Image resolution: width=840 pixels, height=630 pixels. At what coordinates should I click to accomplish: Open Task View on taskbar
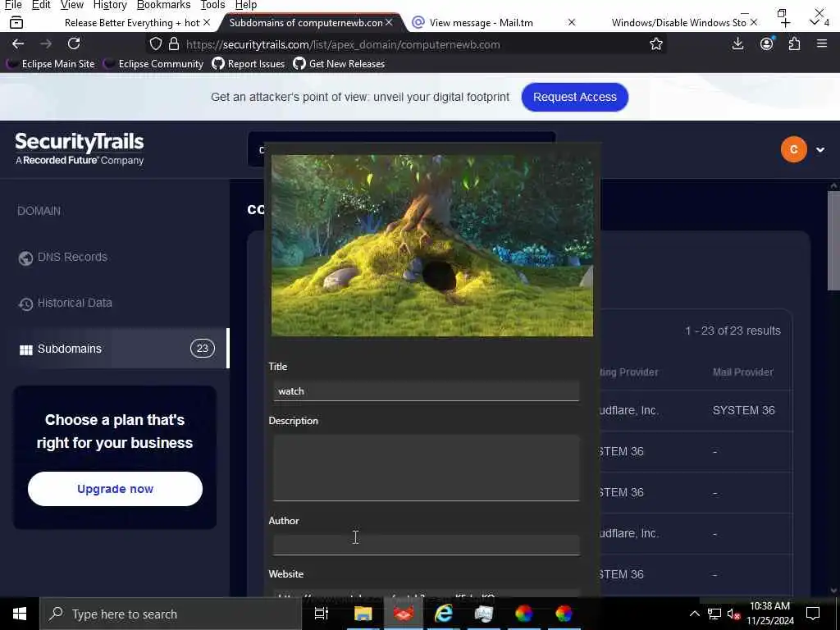point(322,614)
